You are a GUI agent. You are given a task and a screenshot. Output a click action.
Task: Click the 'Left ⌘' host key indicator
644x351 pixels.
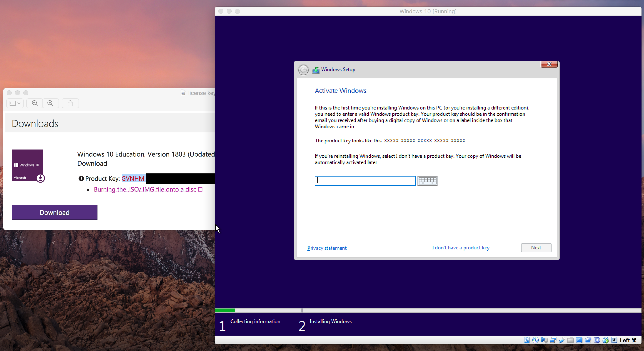(x=628, y=340)
